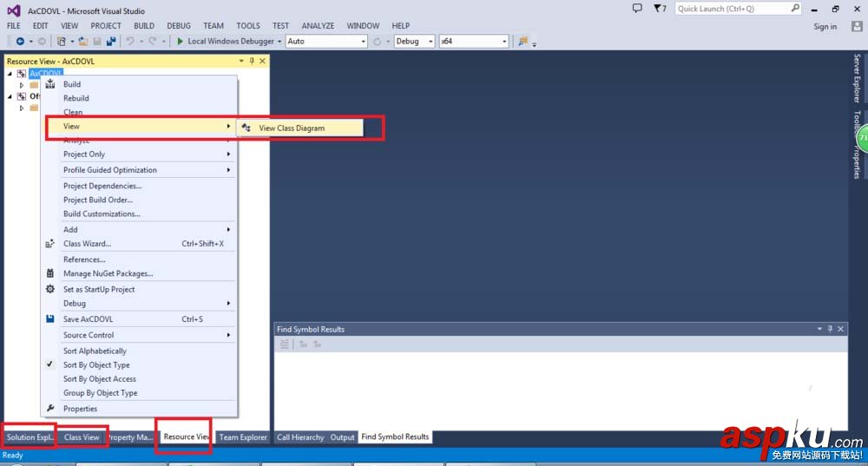
Task: Click the Visual Studio logo icon
Action: [x=14, y=10]
